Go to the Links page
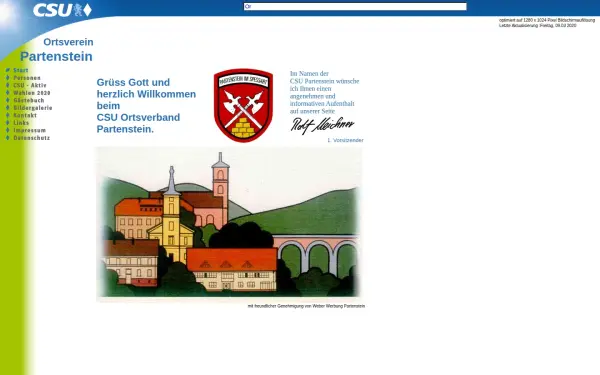This screenshot has width=600, height=375. pos(21,123)
